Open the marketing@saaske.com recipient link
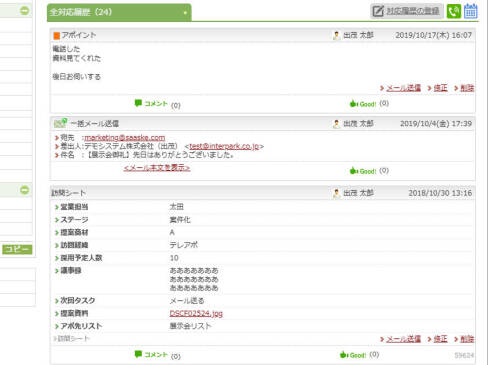 [125, 137]
